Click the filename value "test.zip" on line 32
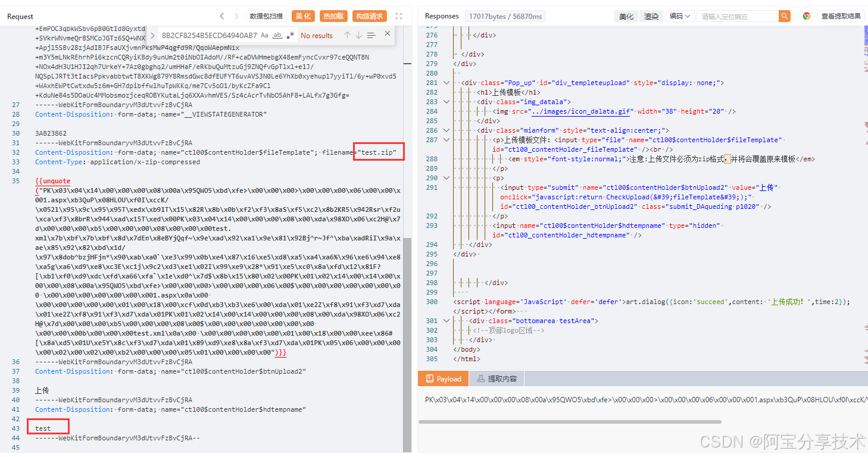The height and width of the screenshot is (457, 868). coord(377,152)
